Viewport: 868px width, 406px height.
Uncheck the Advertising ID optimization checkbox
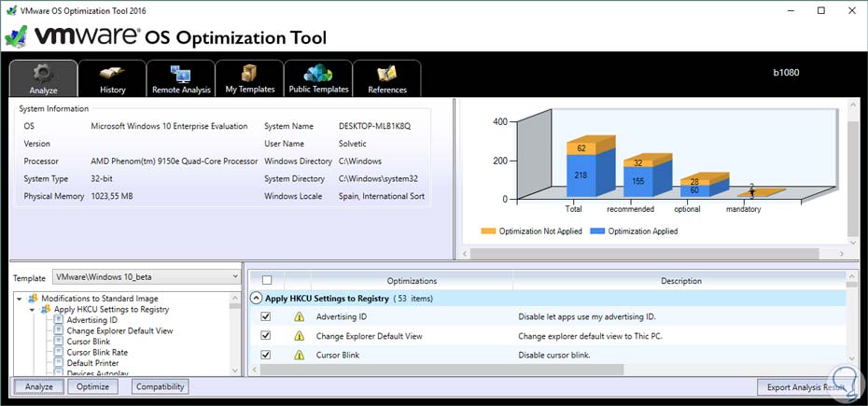[x=266, y=316]
